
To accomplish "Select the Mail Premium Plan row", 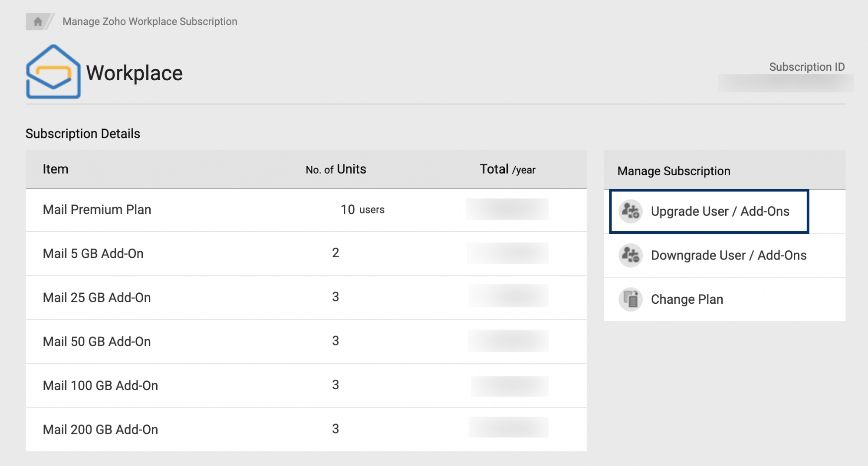I will click(x=306, y=210).
